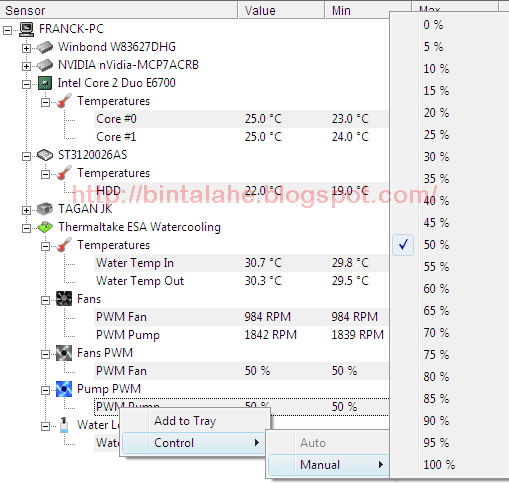Select the HDD temperature row
Image resolution: width=509 pixels, height=483 pixels.
[x=241, y=191]
